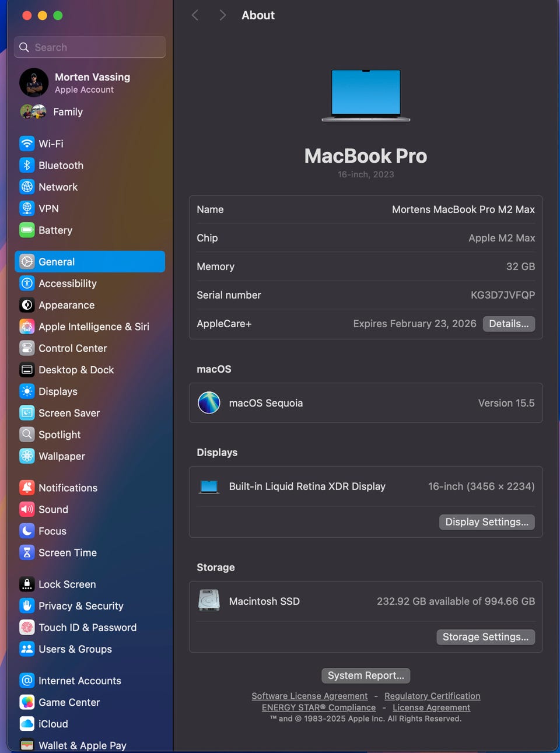Click the standalone License Agreement link
The image size is (560, 753).
point(431,708)
